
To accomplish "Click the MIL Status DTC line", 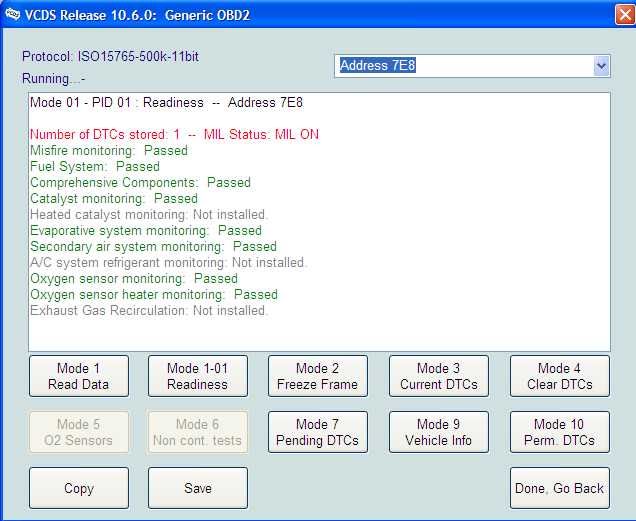I will click(174, 135).
